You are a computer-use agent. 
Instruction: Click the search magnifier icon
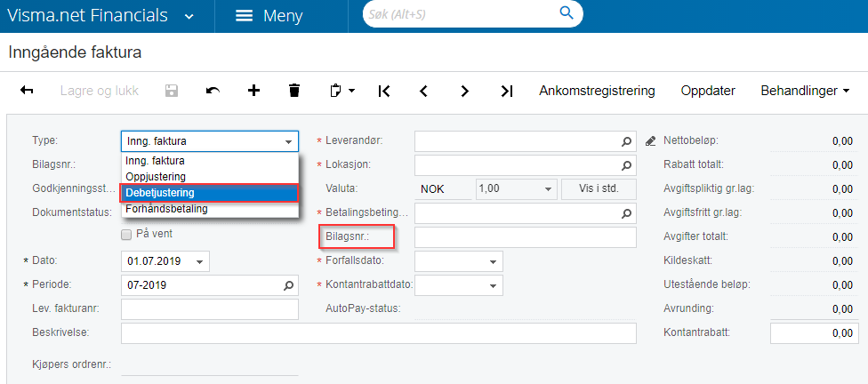(566, 13)
